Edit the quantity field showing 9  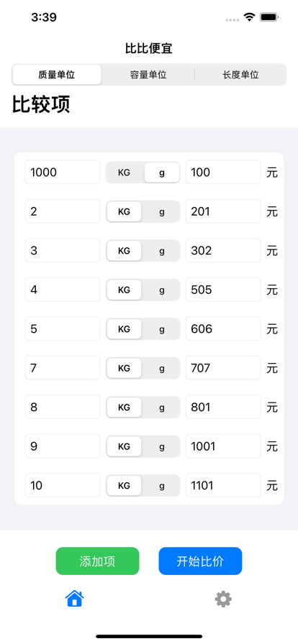[x=63, y=446]
